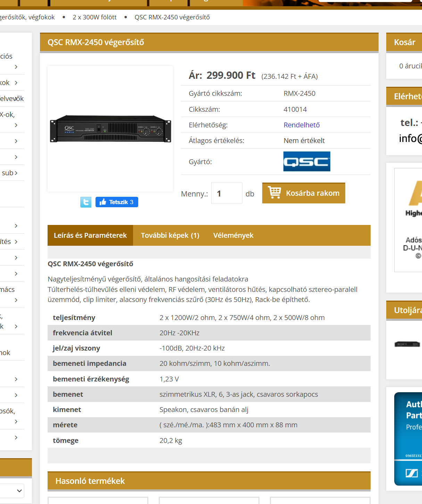Expand the sidebar category ending in 'ítés'

(16, 242)
